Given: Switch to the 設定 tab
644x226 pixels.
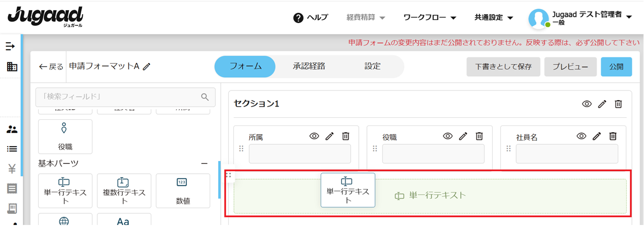Looking at the screenshot, I should point(372,66).
